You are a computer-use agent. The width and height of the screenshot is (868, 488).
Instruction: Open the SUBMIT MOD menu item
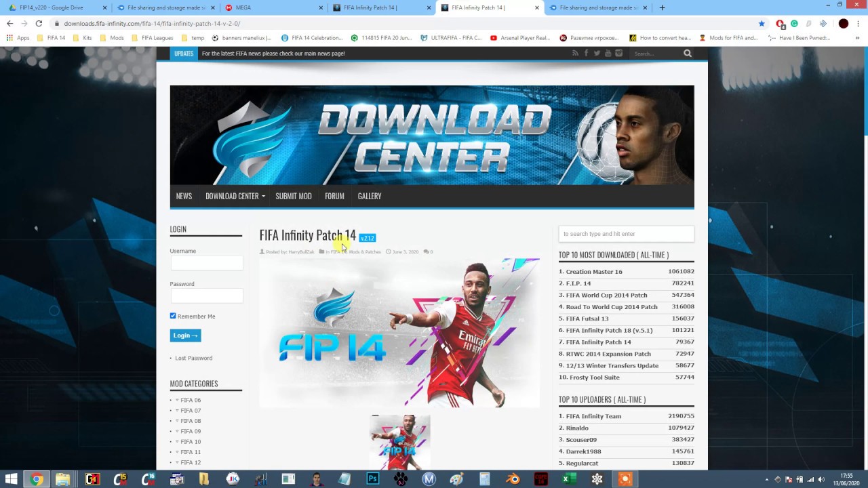[x=294, y=196]
